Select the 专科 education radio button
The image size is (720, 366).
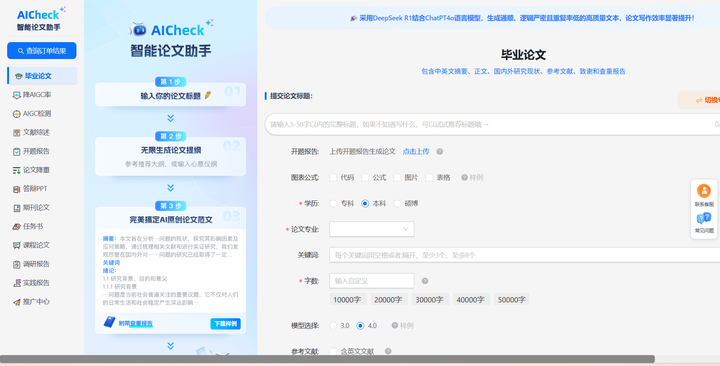pos(333,203)
